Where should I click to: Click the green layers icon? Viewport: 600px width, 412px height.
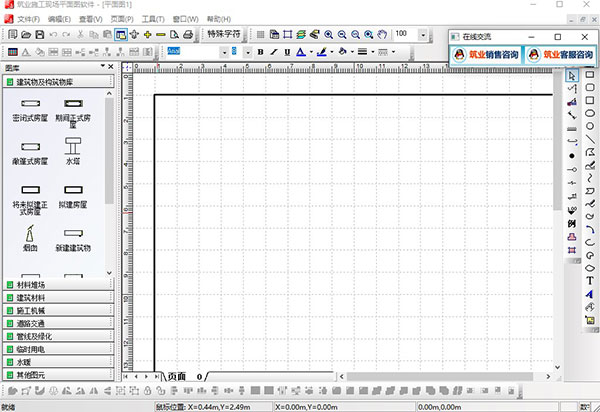(x=301, y=35)
